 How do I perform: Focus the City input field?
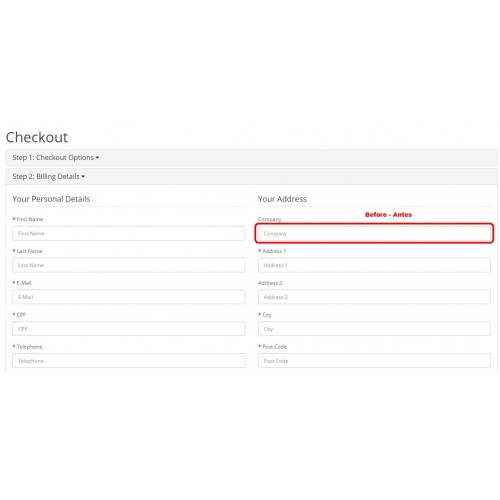click(x=374, y=329)
